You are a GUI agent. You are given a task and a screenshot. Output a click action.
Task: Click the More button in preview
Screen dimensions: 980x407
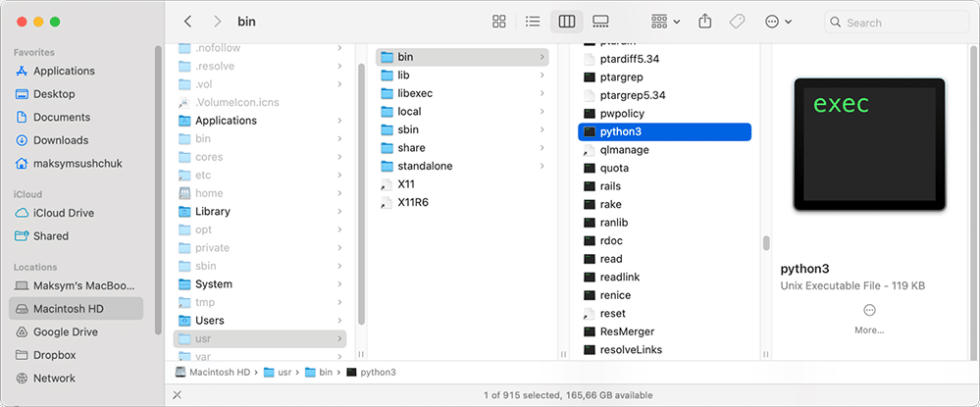[869, 318]
